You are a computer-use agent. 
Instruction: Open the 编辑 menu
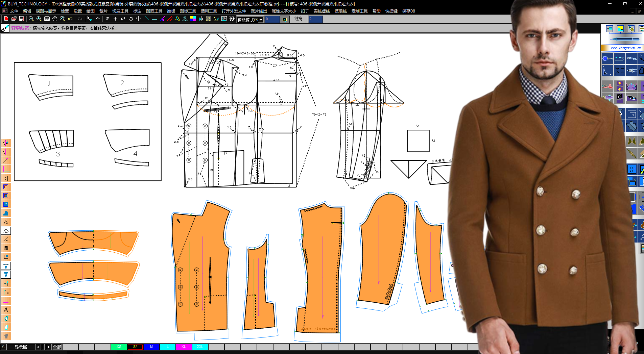click(27, 11)
